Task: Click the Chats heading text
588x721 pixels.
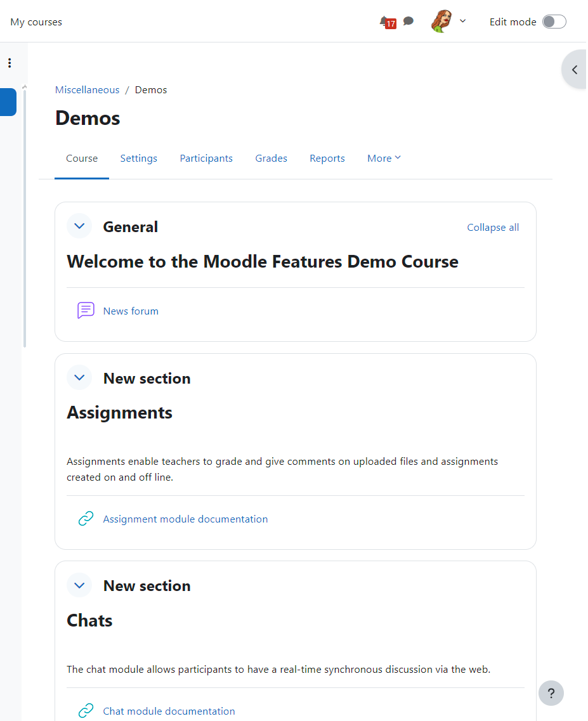Action: 89,620
